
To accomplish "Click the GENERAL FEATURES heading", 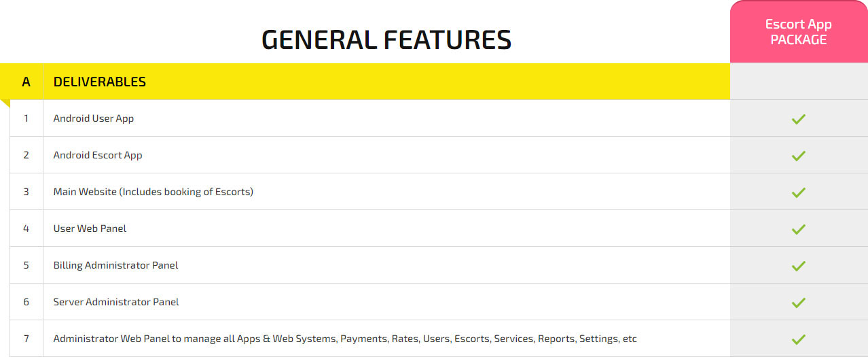I will (386, 39).
